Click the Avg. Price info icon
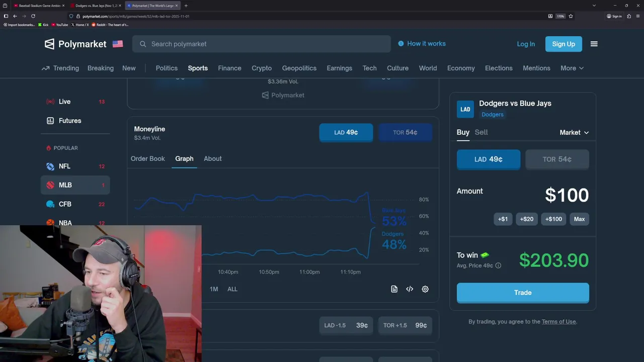 [498, 265]
